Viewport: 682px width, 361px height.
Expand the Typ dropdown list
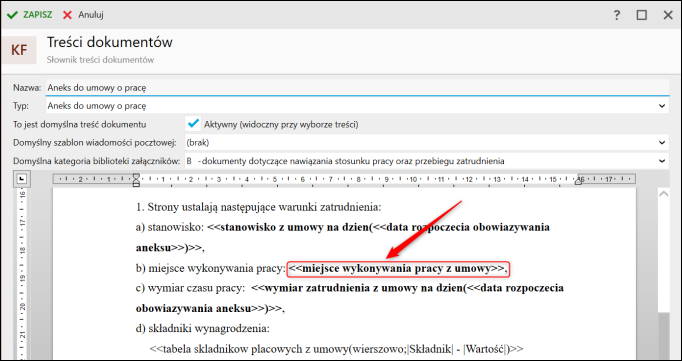(x=662, y=106)
